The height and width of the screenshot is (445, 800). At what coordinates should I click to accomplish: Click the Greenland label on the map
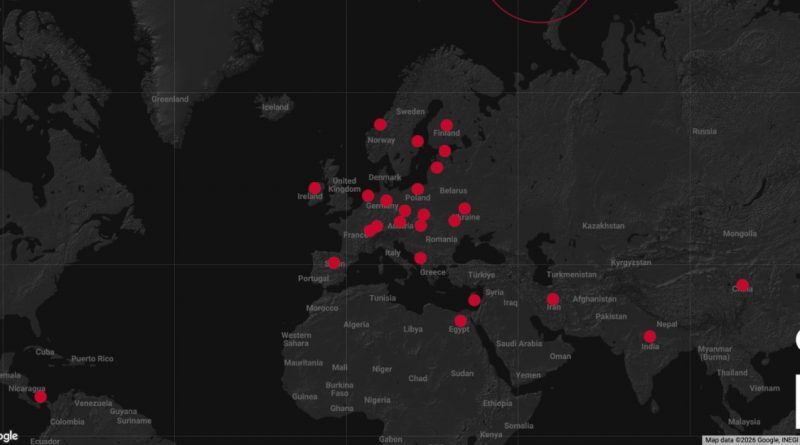pos(169,99)
